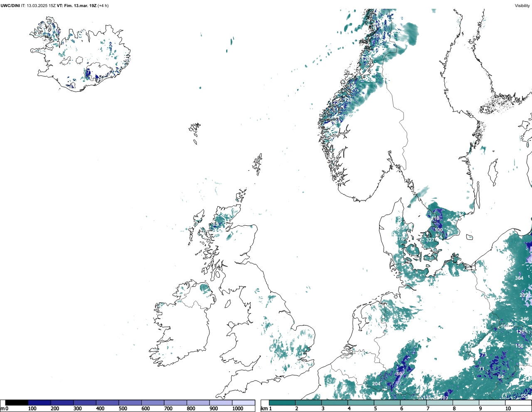This screenshot has height=412, width=532.
Task: Click legend tick label '1000'
Action: click(x=238, y=409)
